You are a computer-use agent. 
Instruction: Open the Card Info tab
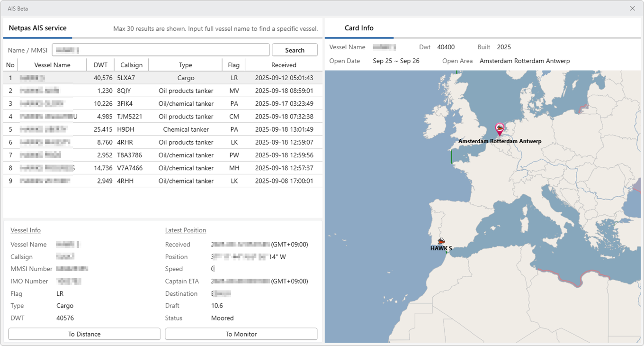coord(359,28)
